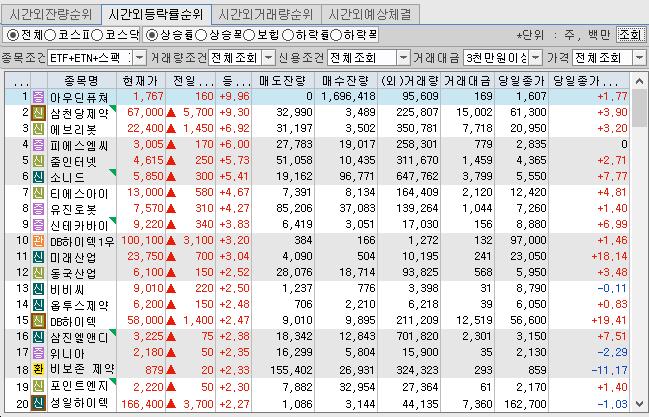Click the stock name 에브리봇
Viewport: 649px width, 417px height.
[x=73, y=129]
